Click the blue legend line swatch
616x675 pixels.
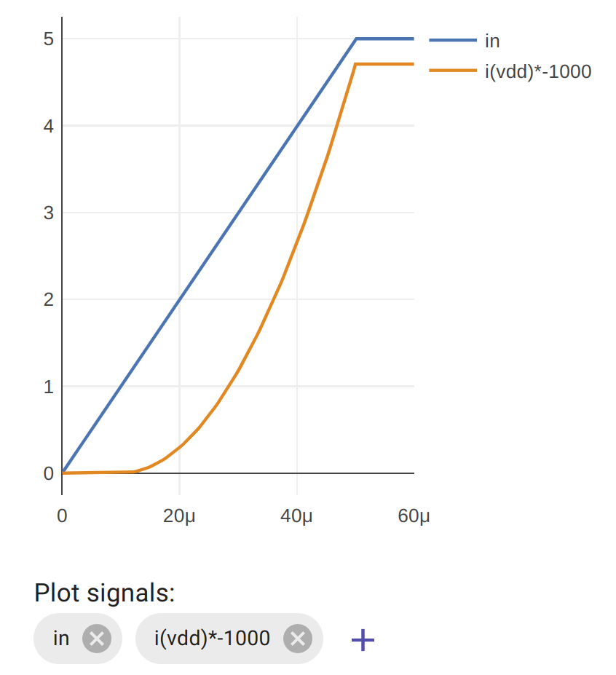(x=453, y=40)
